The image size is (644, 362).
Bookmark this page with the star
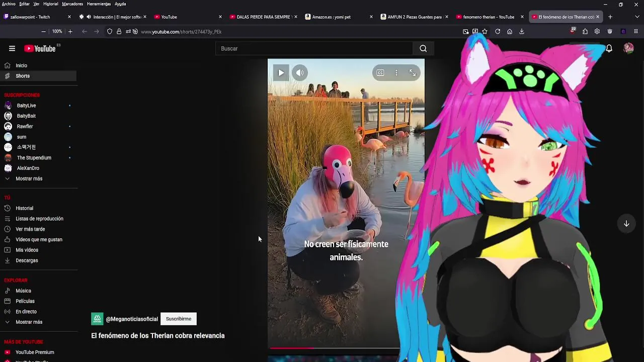(485, 32)
